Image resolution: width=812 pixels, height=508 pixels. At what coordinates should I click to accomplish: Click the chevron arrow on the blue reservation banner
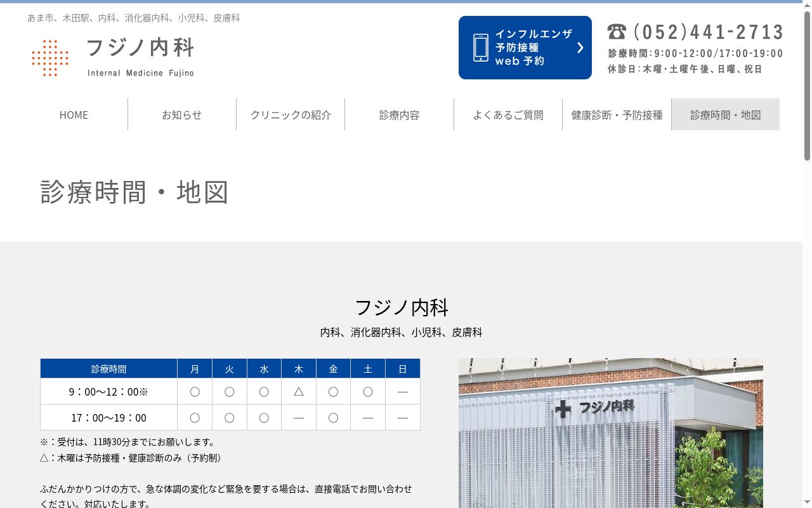coord(580,48)
